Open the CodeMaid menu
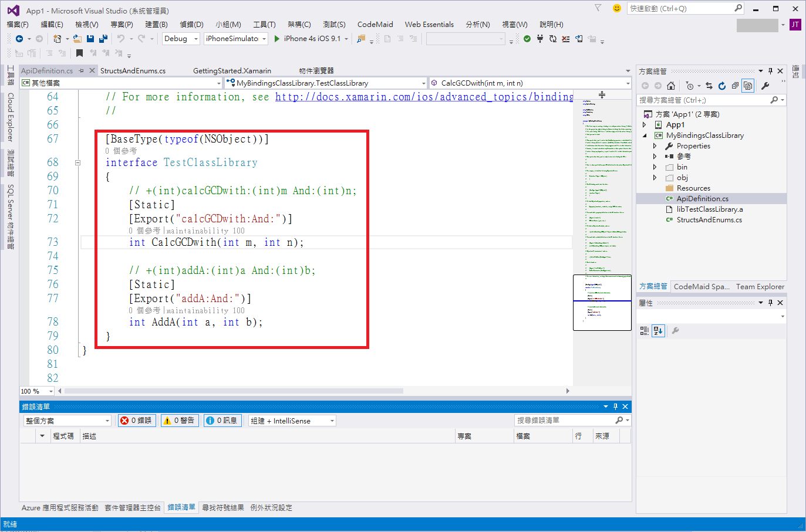This screenshot has height=532, width=806. tap(375, 25)
